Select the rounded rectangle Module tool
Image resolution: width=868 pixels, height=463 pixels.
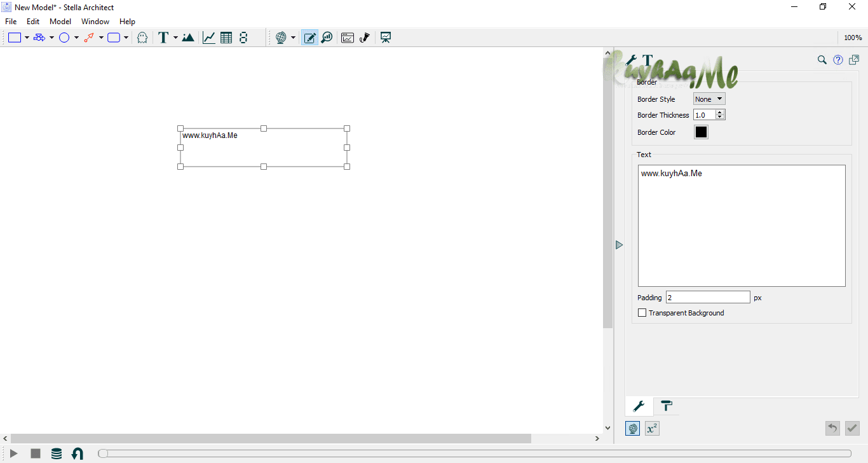(x=114, y=38)
